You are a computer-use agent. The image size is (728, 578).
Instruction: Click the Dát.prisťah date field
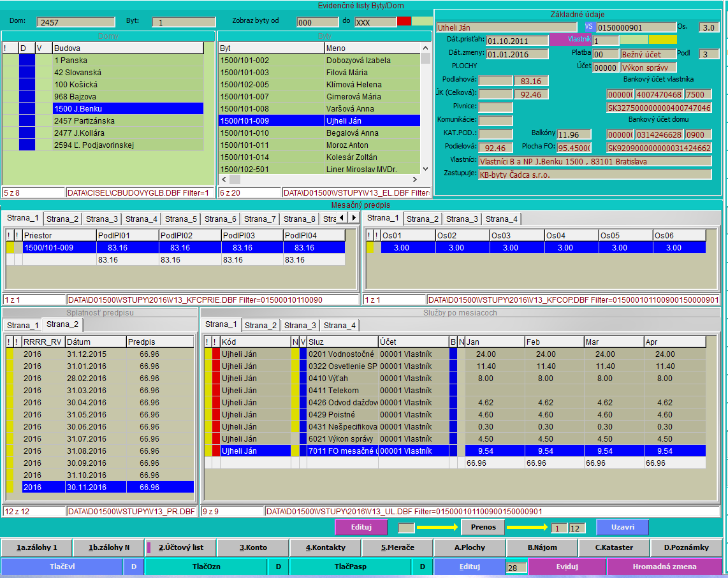517,41
